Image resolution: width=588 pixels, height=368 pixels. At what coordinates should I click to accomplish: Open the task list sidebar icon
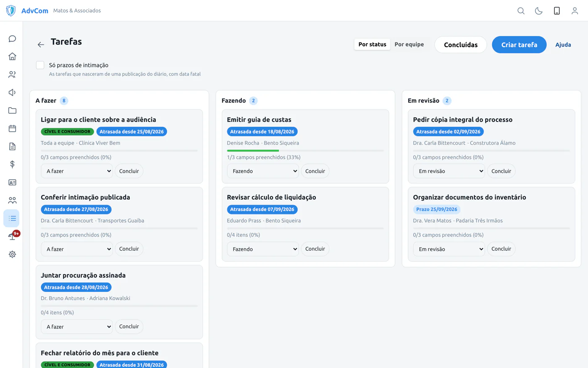(12, 218)
